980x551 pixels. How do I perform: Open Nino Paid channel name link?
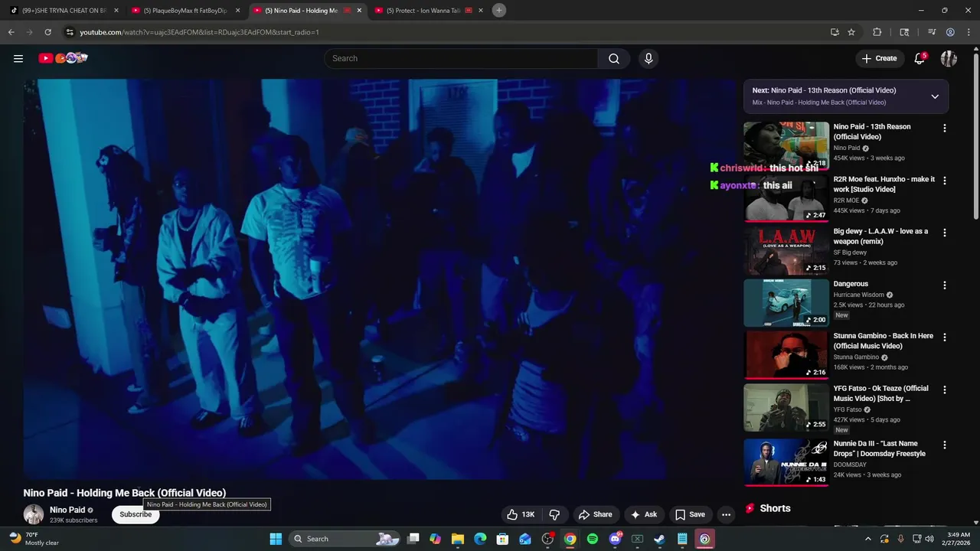(x=67, y=510)
